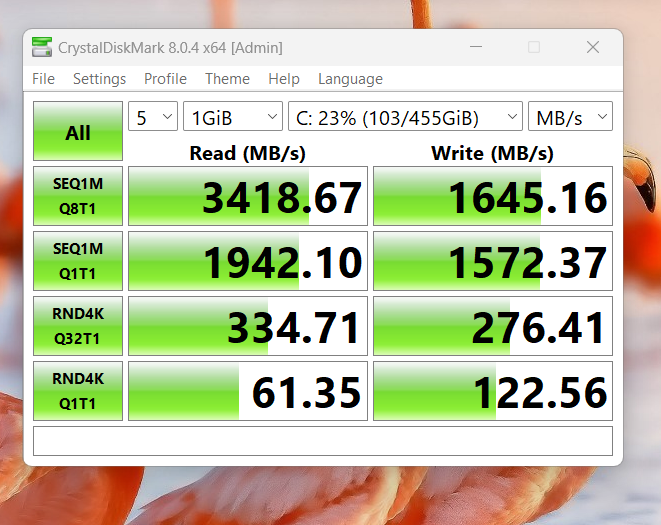Click the RND4K Q1T1 write result 122.56

493,391
